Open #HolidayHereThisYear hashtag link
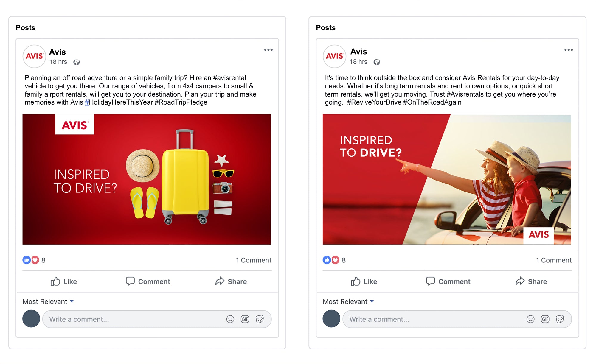The image size is (596, 364). 119,102
